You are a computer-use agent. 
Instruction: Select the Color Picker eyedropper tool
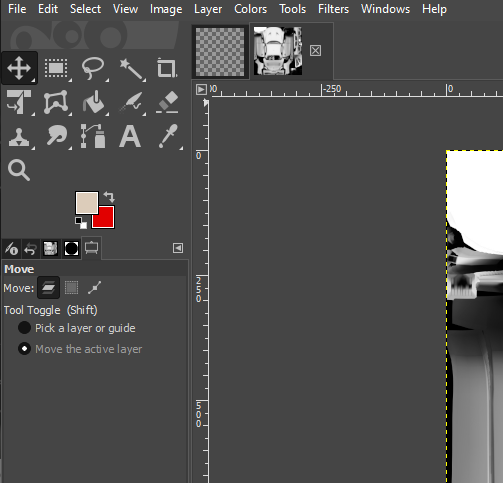pyautogui.click(x=167, y=136)
